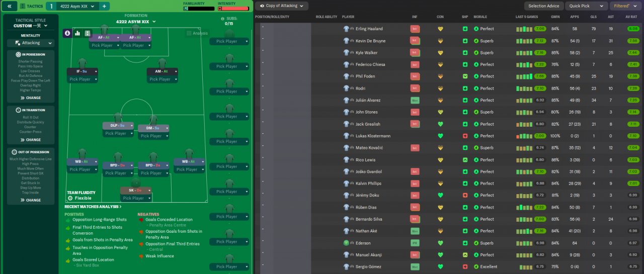Image resolution: width=644 pixels, height=274 pixels.
Task: Click Change under In Possession
Action: (31, 98)
